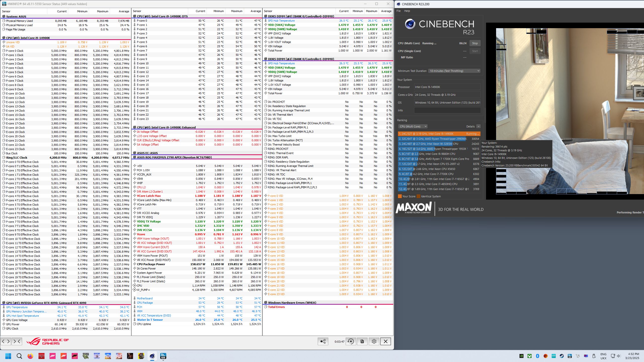
Task: Select Total Errors row under WHEA
Action: pos(328,307)
